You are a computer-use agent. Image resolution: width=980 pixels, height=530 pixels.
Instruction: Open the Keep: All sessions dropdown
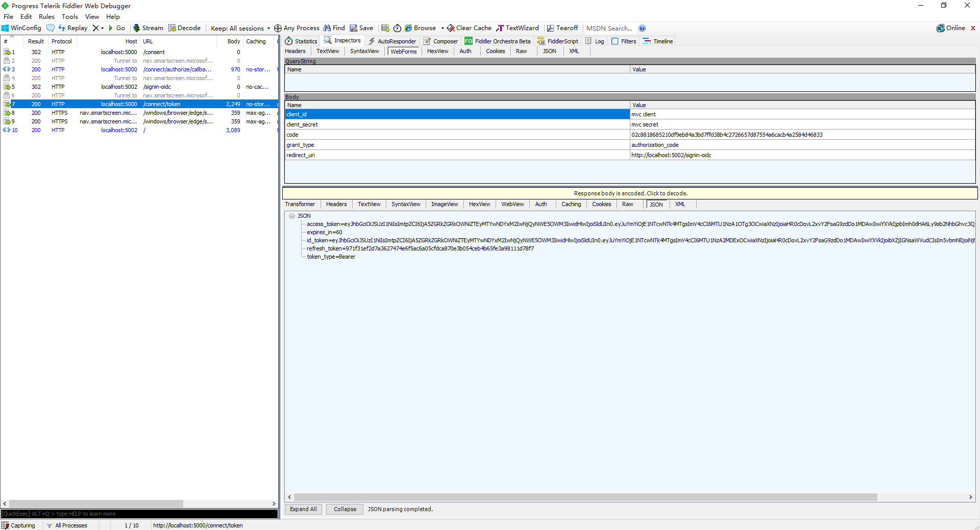click(x=240, y=28)
